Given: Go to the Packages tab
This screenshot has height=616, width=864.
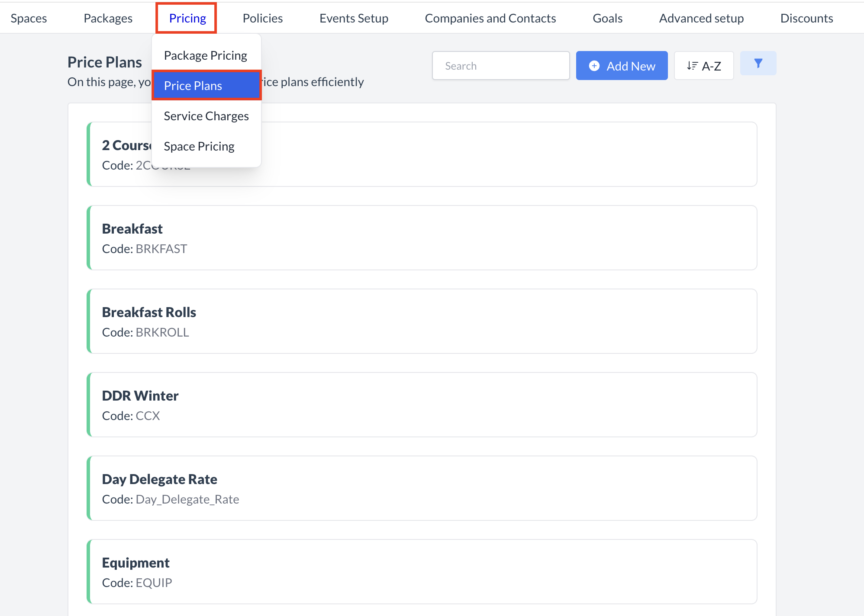Looking at the screenshot, I should pyautogui.click(x=108, y=18).
